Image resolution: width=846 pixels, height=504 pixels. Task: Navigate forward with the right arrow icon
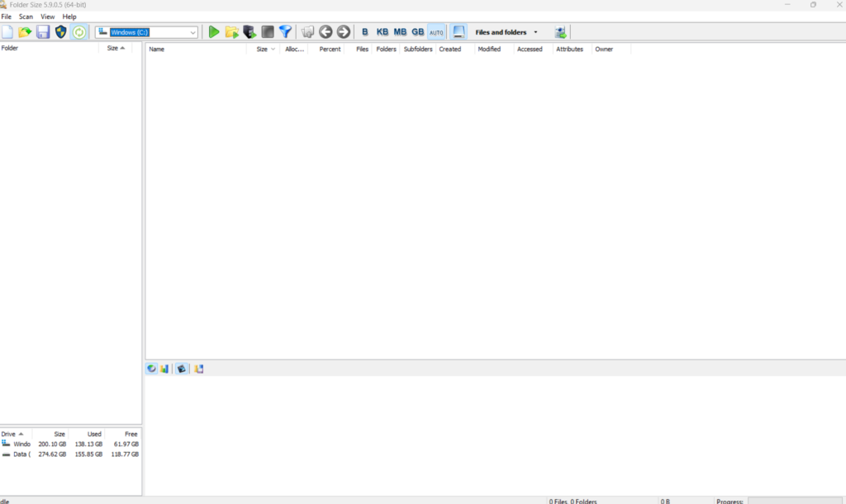click(x=344, y=32)
